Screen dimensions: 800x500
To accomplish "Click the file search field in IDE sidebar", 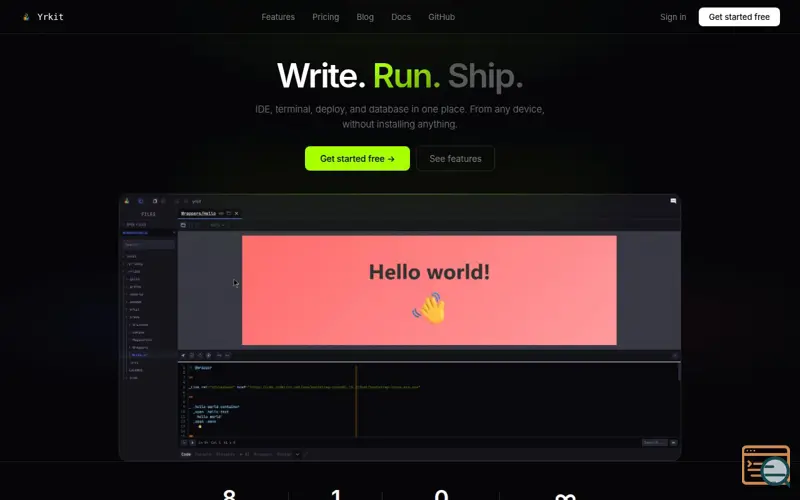I will (148, 245).
